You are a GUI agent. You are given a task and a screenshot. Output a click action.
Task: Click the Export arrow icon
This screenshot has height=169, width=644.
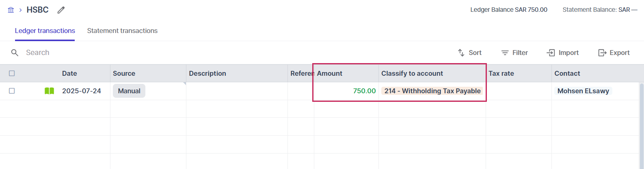coord(602,53)
